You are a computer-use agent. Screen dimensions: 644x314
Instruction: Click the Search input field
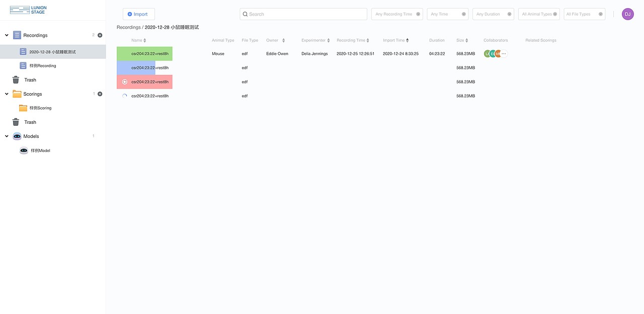tap(303, 14)
